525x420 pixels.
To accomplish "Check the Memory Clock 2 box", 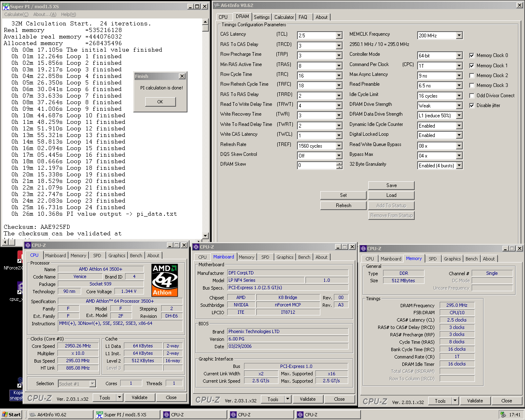I will pos(472,75).
